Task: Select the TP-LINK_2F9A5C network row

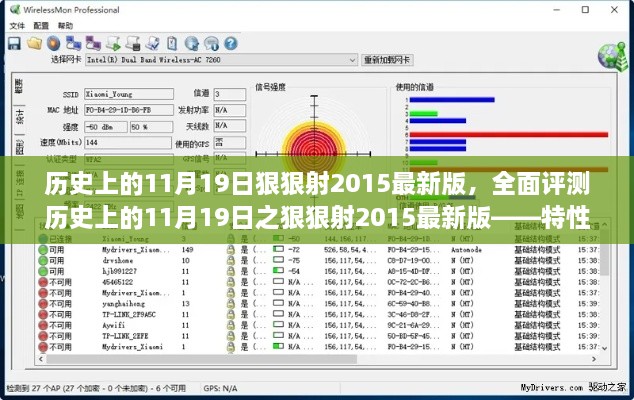Action: (321, 315)
